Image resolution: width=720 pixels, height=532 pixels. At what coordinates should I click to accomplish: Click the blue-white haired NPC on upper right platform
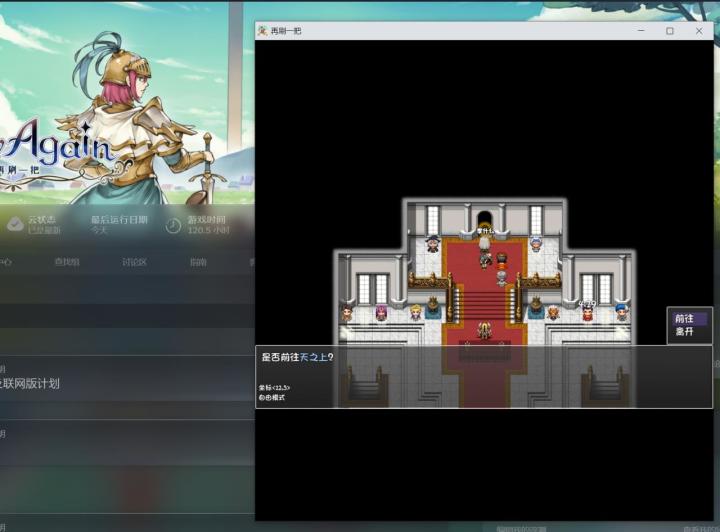(535, 244)
